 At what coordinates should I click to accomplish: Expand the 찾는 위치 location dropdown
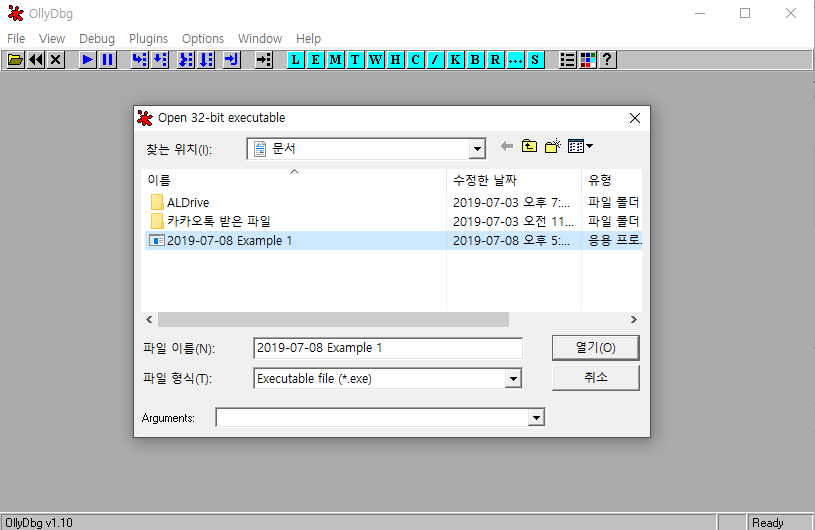(477, 149)
